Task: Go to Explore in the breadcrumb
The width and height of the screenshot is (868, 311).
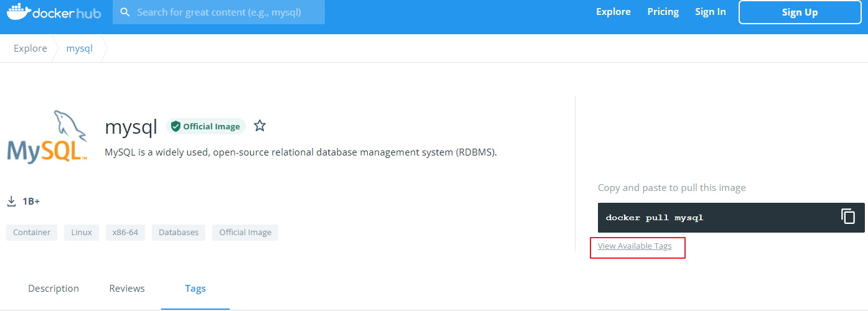Action: [x=30, y=49]
